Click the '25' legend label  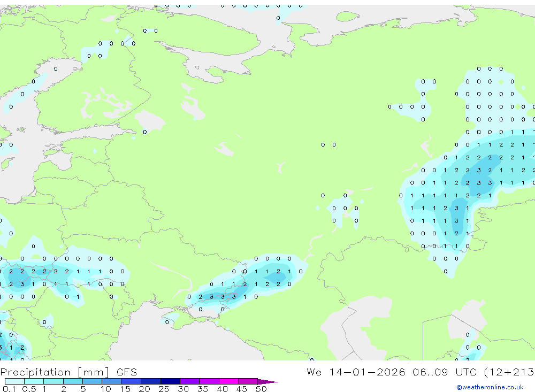(x=164, y=389)
